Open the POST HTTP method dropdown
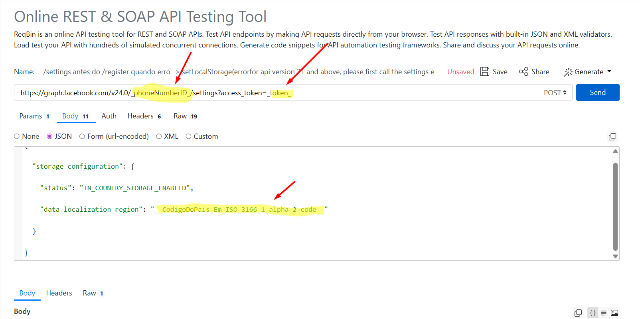The width and height of the screenshot is (644, 319). [555, 93]
